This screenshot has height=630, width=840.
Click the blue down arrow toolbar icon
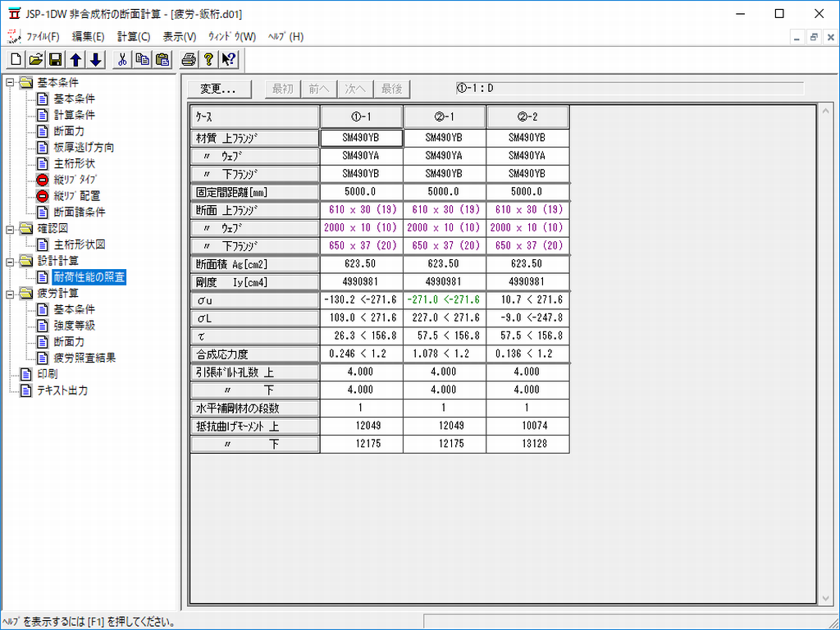tap(95, 59)
